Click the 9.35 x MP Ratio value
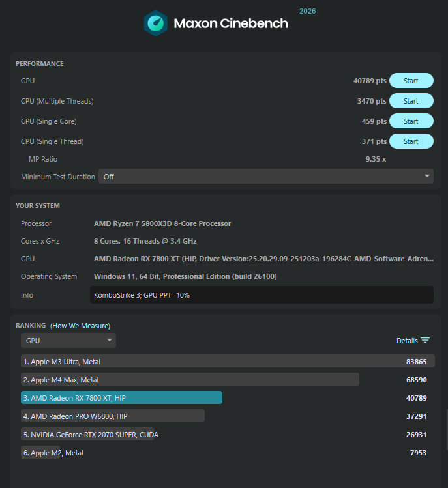Image resolution: width=448 pixels, height=488 pixels. (376, 159)
